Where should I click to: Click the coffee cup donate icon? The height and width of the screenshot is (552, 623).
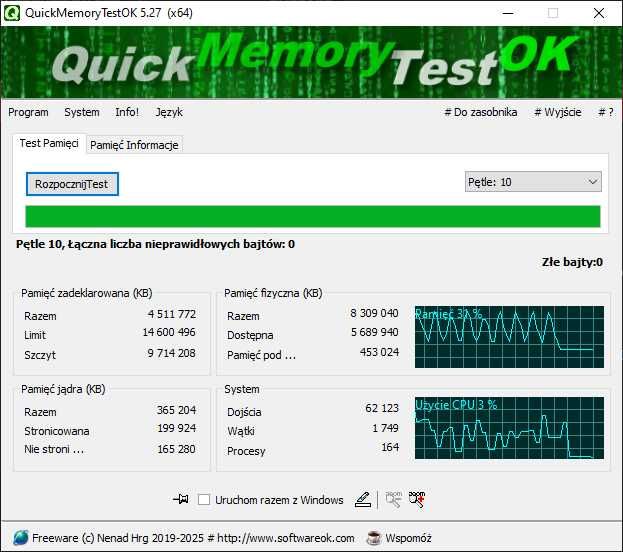click(x=373, y=538)
